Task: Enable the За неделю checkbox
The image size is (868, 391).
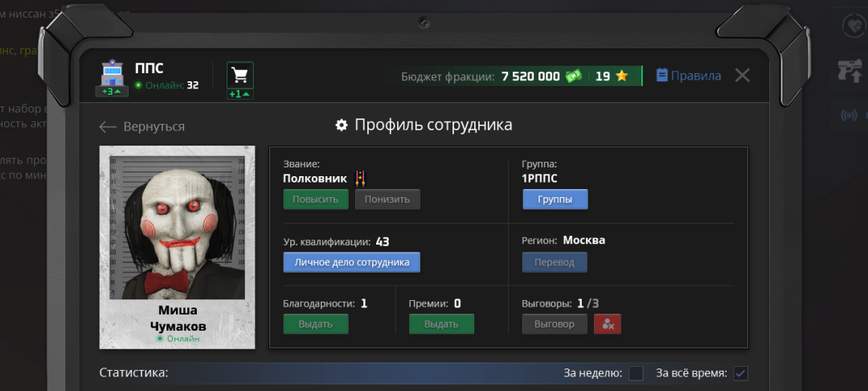Action: [636, 373]
